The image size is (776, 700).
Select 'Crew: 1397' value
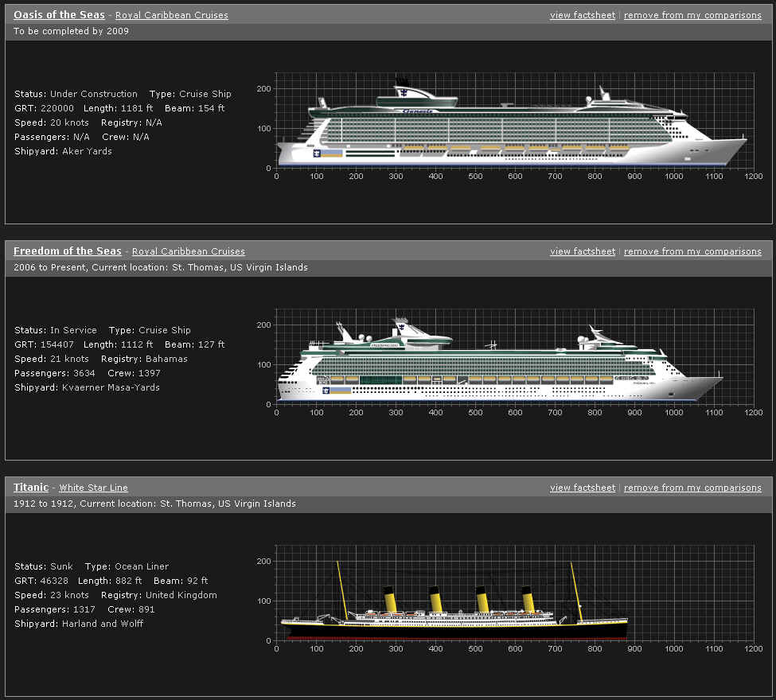click(x=134, y=374)
